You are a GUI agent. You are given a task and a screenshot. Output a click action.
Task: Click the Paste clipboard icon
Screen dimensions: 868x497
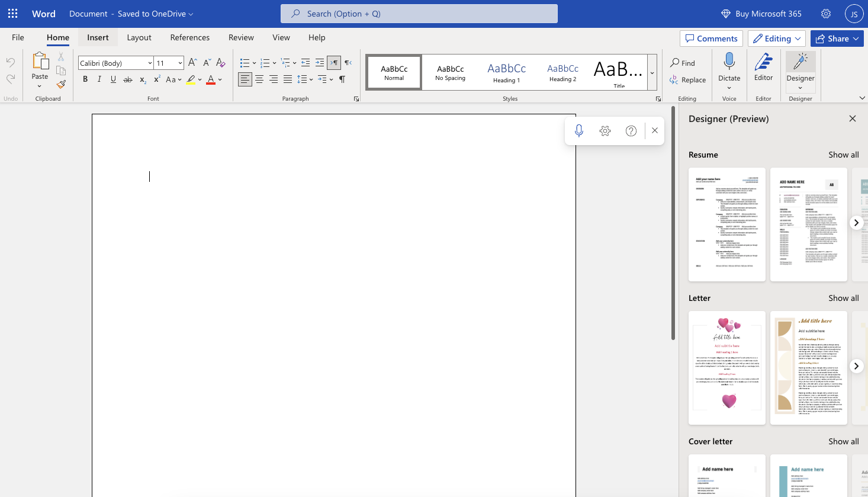[x=40, y=61]
